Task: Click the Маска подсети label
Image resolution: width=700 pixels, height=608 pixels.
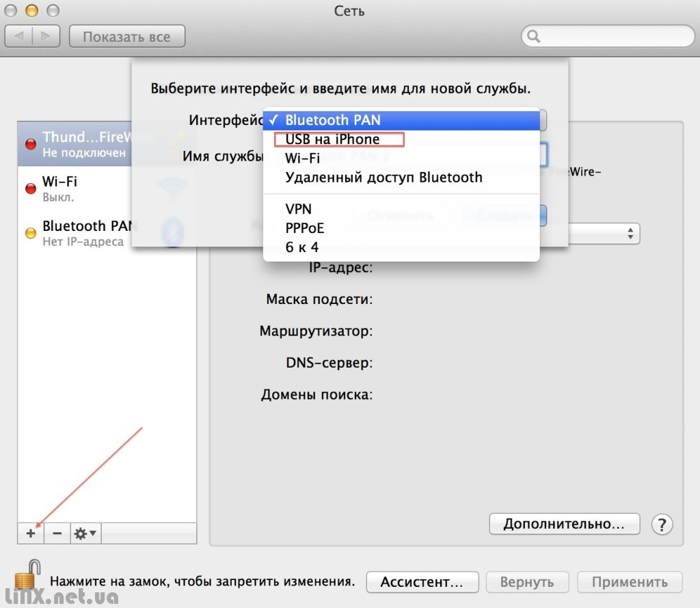Action: click(319, 299)
